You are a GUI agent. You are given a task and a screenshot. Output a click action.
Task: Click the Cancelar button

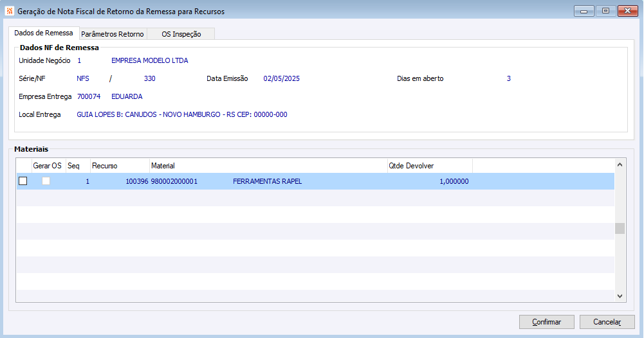pos(607,322)
